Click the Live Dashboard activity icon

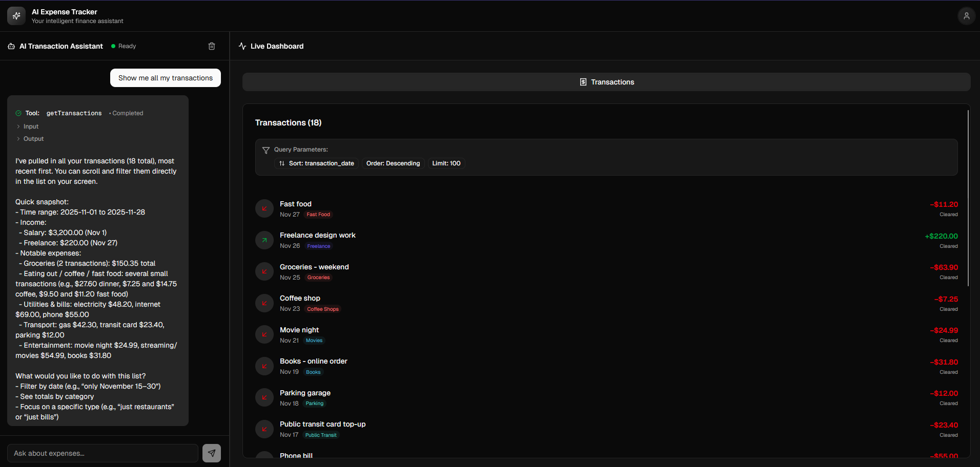coord(242,46)
